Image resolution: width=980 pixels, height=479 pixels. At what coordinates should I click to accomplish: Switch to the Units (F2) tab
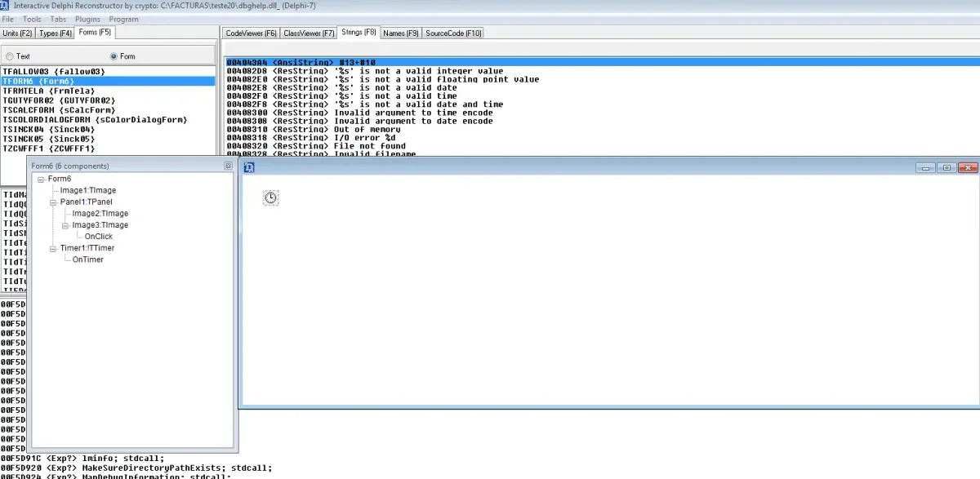pos(17,33)
